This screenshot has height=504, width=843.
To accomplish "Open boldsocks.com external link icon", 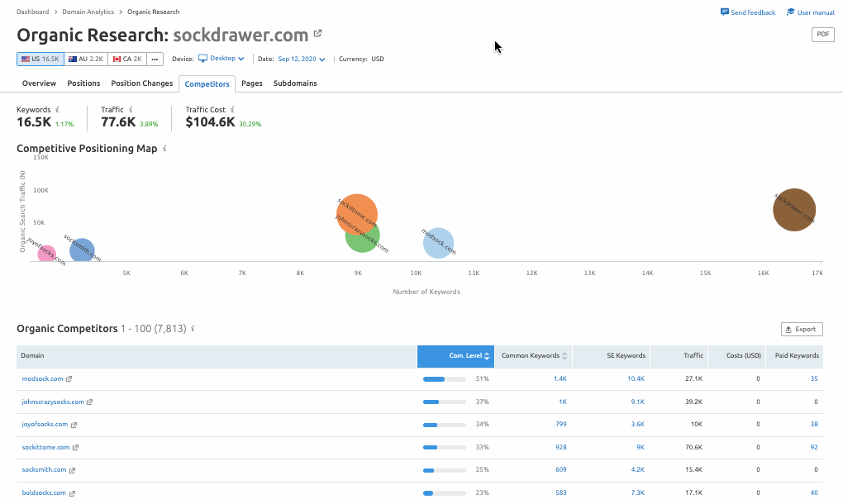I will pyautogui.click(x=72, y=493).
